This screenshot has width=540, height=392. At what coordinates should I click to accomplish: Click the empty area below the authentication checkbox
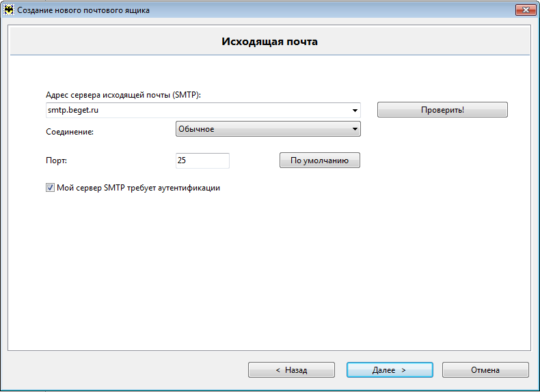(x=269, y=266)
